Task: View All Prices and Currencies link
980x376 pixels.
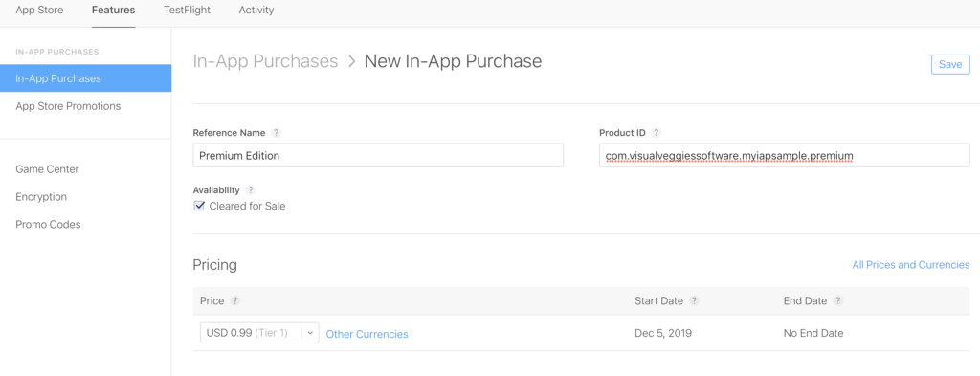Action: (x=911, y=265)
